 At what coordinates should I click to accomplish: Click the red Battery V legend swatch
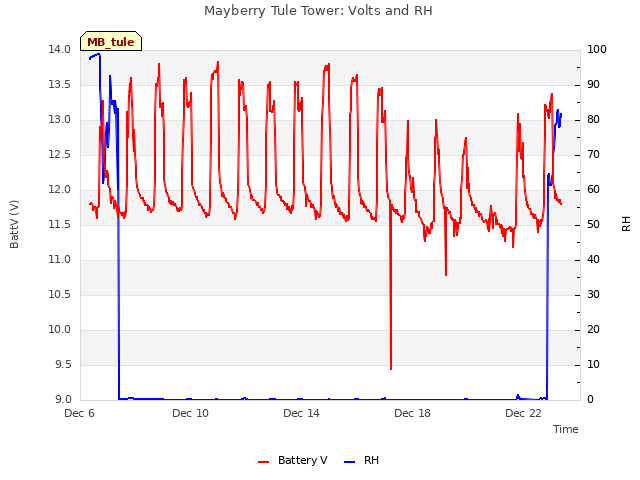[264, 462]
